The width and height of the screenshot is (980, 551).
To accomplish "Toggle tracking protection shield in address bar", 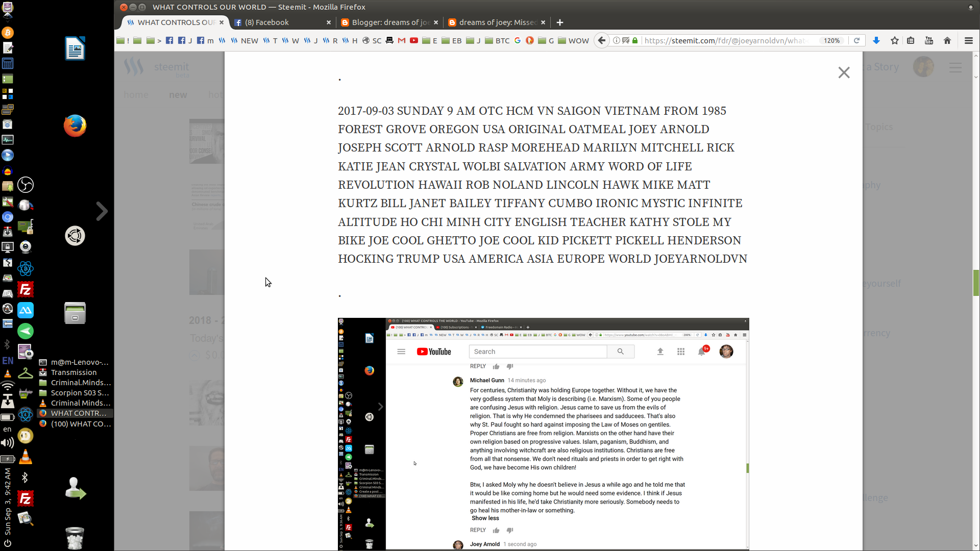I will coord(626,40).
